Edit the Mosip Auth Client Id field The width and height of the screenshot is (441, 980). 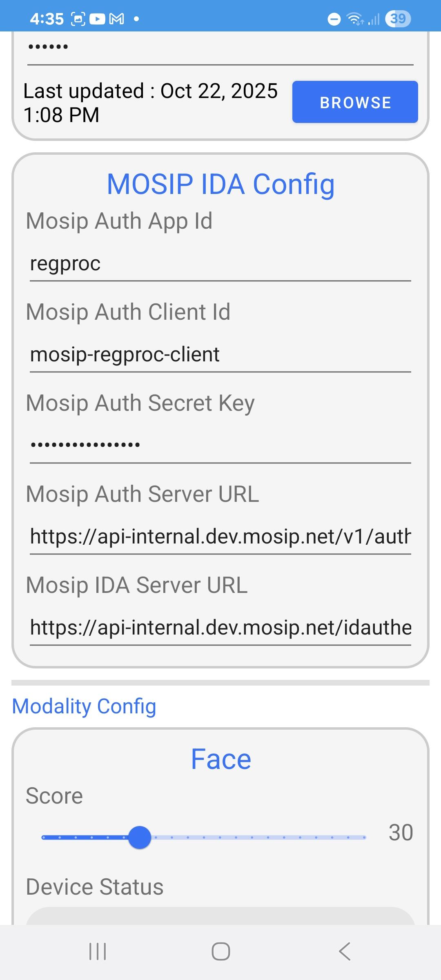(220, 354)
